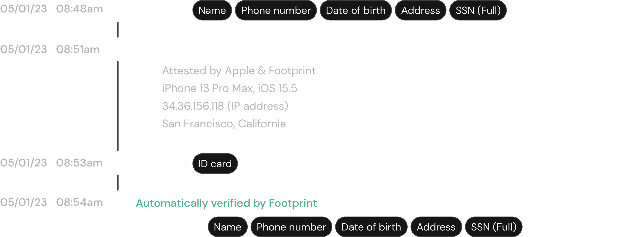Screen dimensions: 644x237
Task: Select the ID card tag
Action: [x=215, y=164]
